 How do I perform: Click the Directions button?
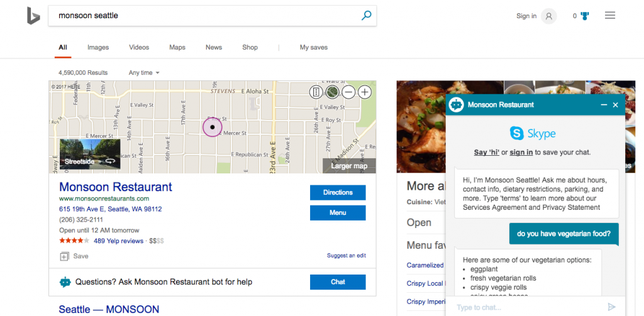tap(338, 192)
